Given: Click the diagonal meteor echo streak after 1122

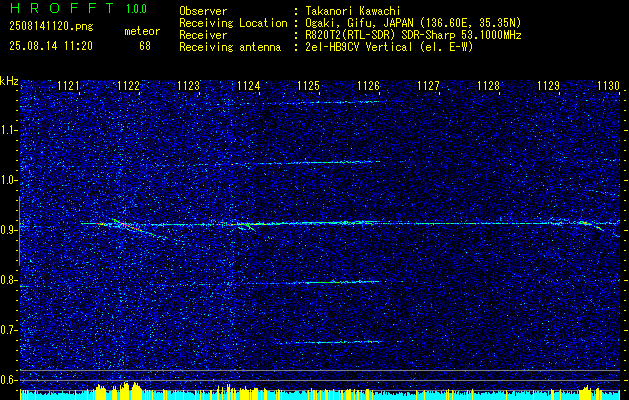Looking at the screenshot, I should click(138, 229).
